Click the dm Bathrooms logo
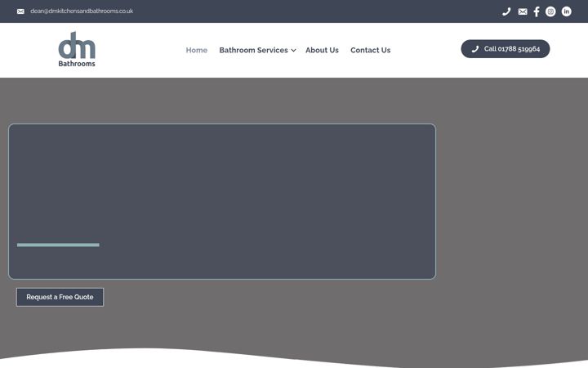This screenshot has width=588, height=368. click(x=77, y=49)
